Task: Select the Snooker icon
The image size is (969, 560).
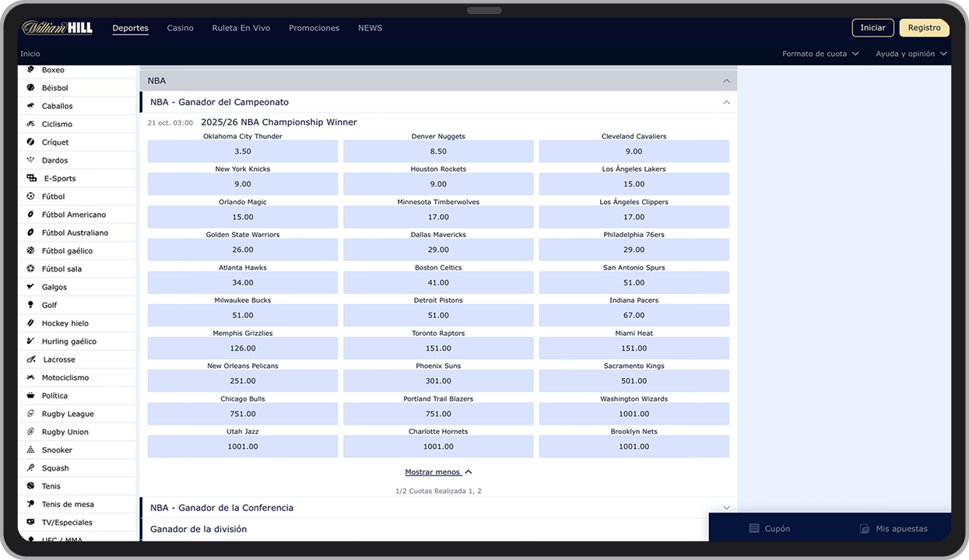Action: 31,450
